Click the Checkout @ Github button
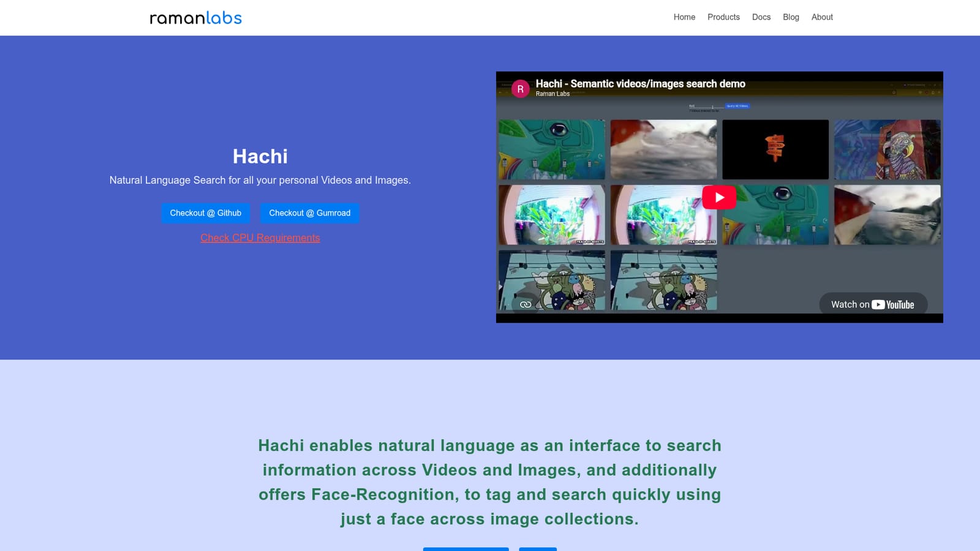 click(206, 213)
